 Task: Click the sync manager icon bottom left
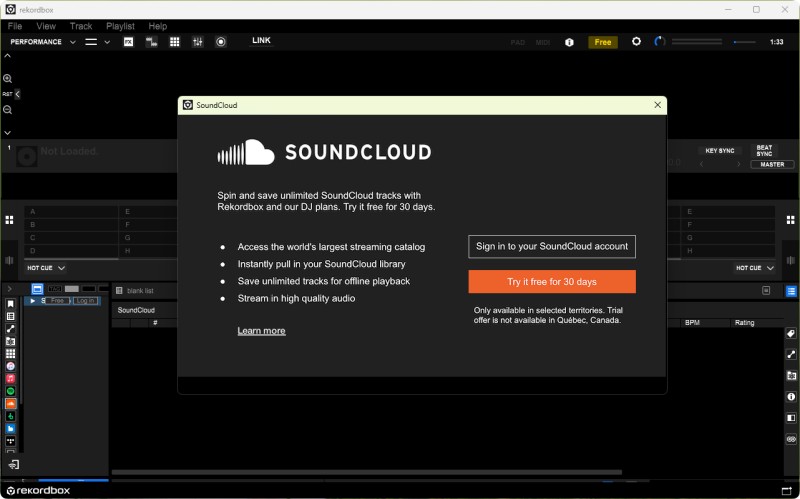coord(14,464)
